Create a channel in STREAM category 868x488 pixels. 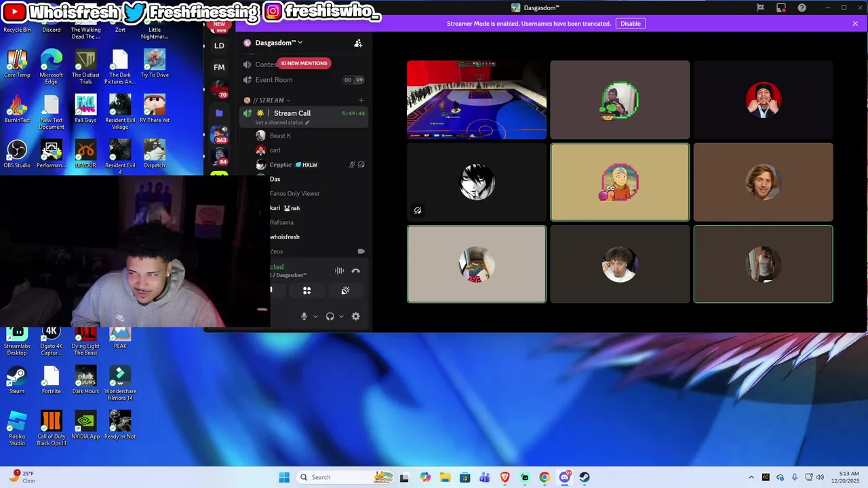[361, 100]
